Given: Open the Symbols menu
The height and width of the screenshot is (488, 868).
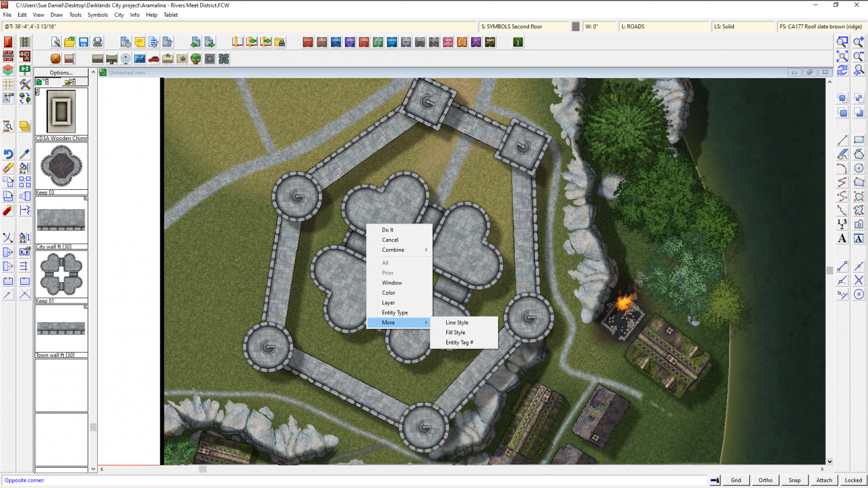Looking at the screenshot, I should (98, 15).
